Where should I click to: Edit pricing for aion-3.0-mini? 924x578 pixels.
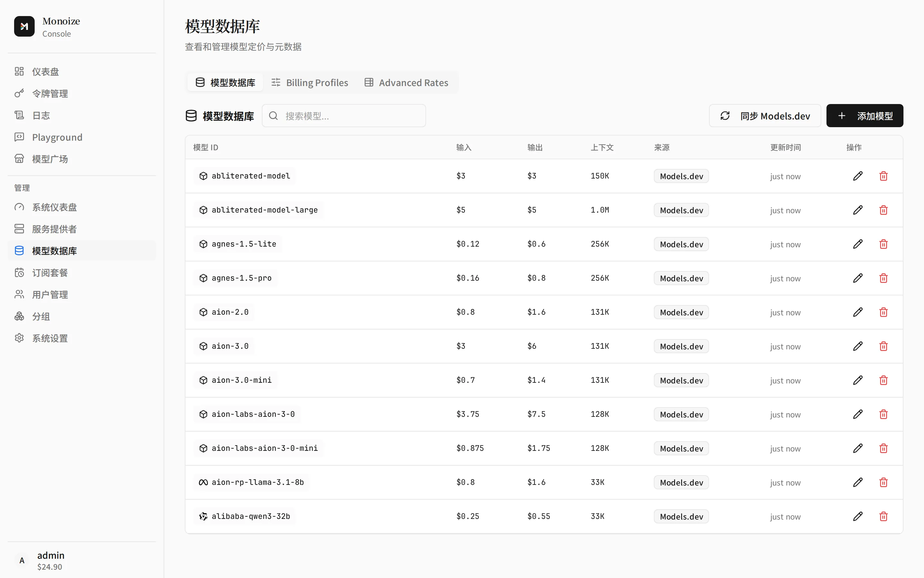[x=858, y=380]
